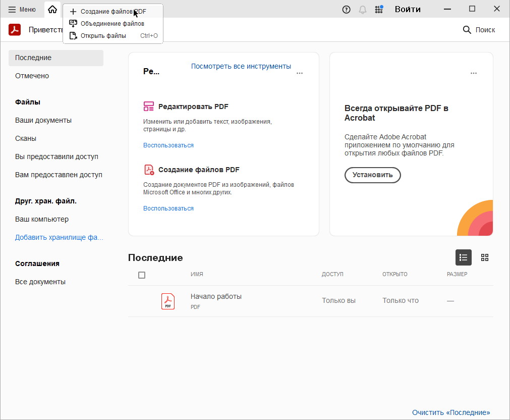Click Воспользоваться under Создание файлов PDF
This screenshot has width=510, height=420.
tap(168, 208)
